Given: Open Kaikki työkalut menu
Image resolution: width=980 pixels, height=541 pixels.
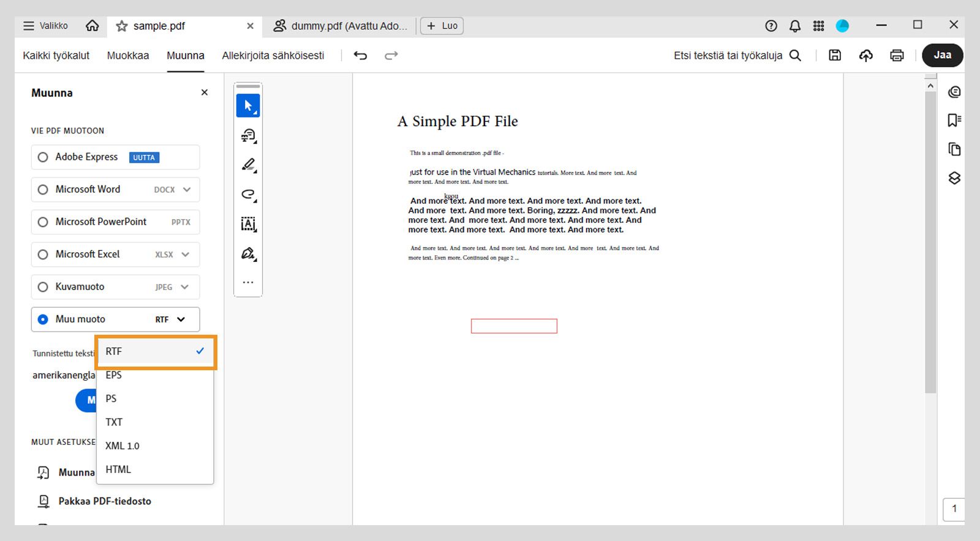Looking at the screenshot, I should pyautogui.click(x=56, y=55).
